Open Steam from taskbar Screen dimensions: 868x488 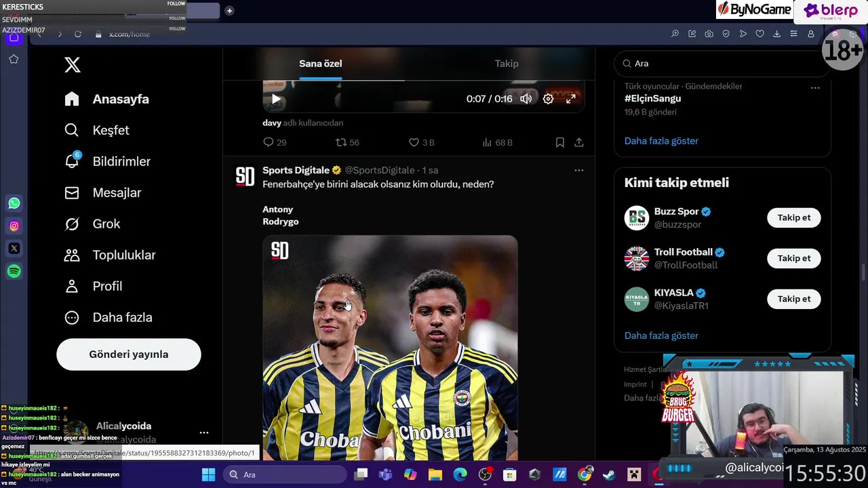[609, 474]
